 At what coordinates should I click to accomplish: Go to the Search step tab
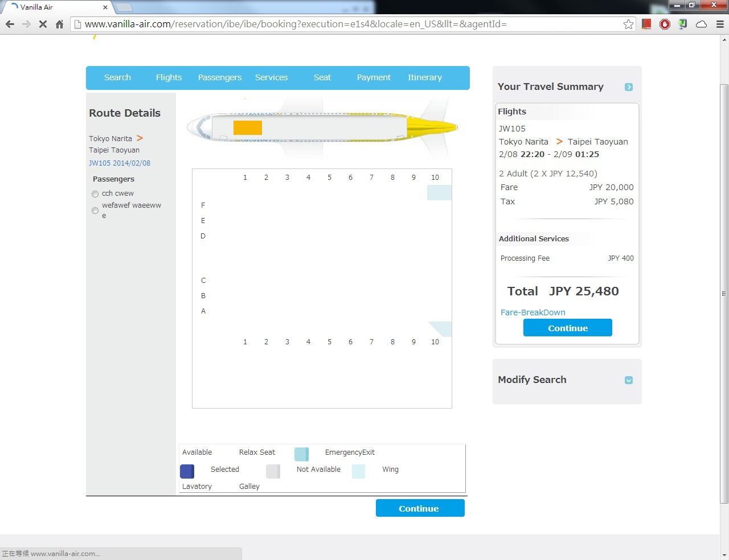(x=117, y=77)
